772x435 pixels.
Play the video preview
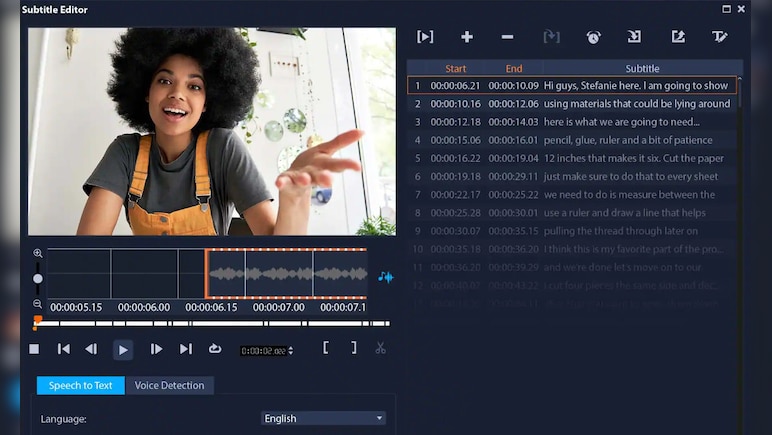[x=123, y=350]
